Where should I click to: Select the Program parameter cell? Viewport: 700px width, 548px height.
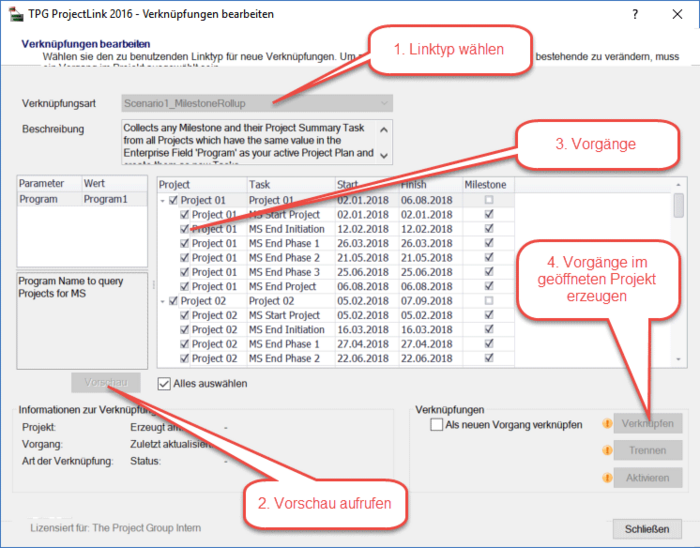50,199
